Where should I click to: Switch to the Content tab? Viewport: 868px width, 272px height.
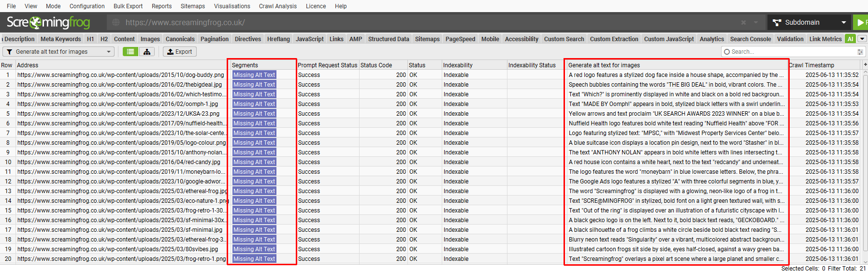point(124,39)
